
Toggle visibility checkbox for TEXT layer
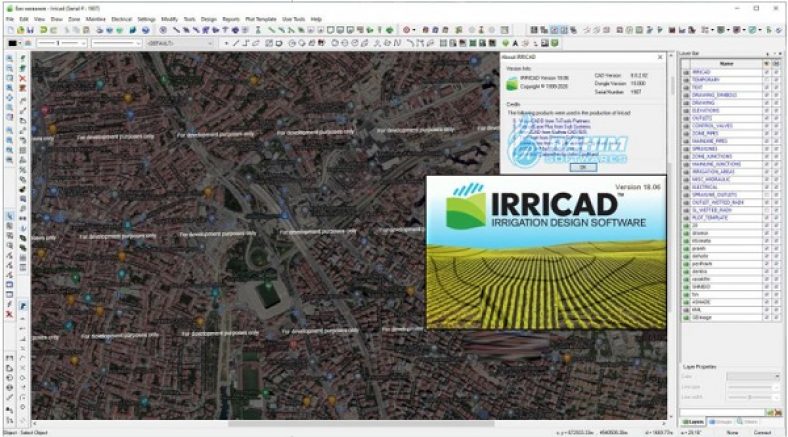766,87
